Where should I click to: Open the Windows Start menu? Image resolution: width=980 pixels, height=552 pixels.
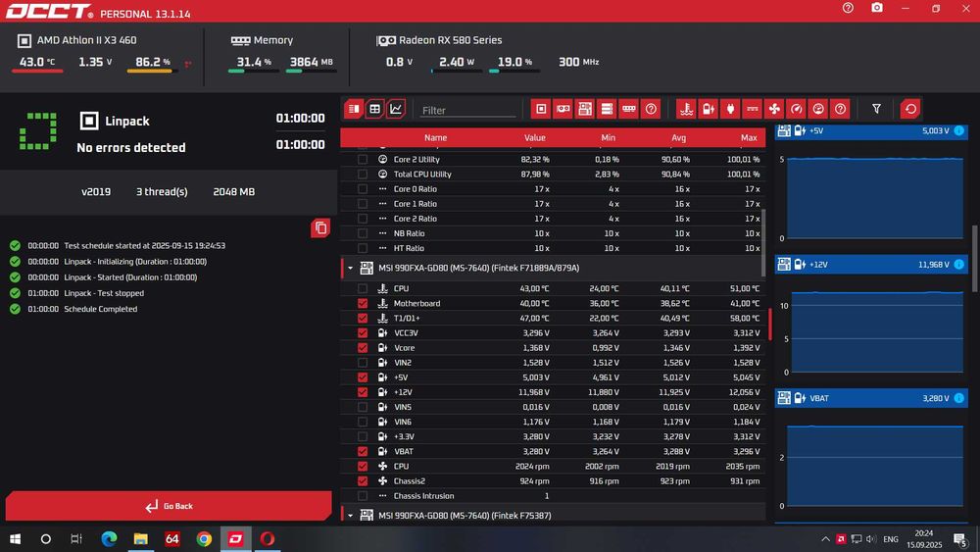[x=15, y=539]
